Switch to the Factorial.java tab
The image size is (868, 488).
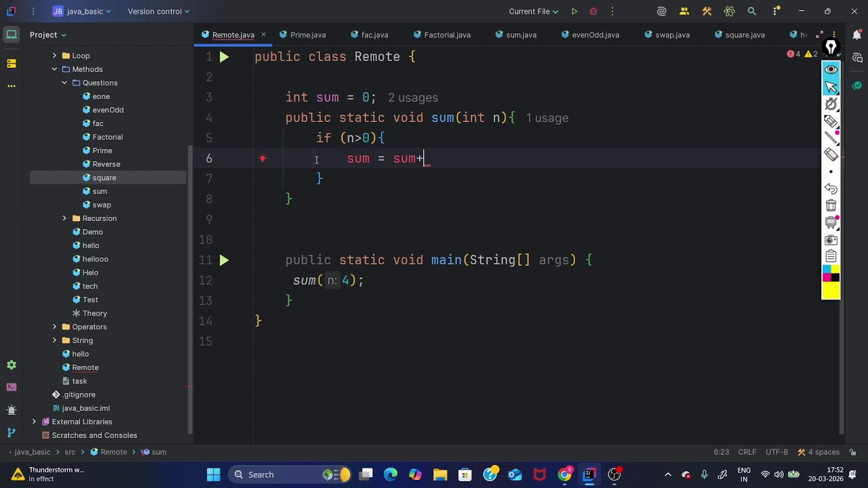pos(441,35)
